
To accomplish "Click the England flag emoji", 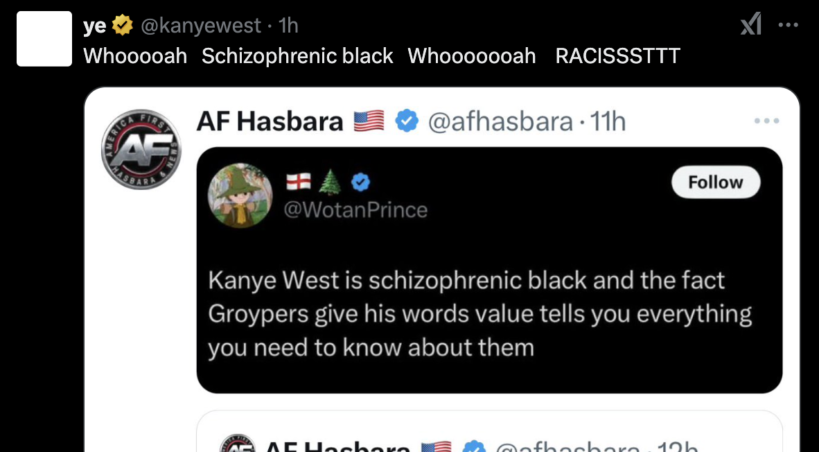I will click(x=299, y=182).
